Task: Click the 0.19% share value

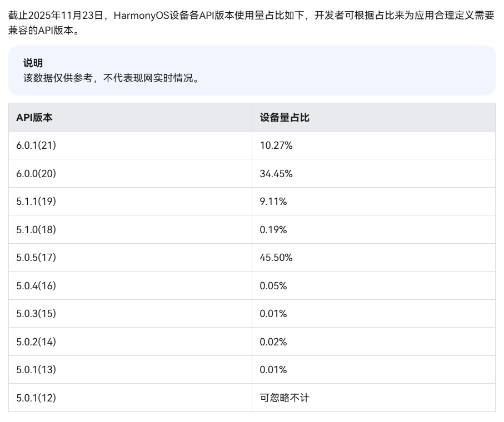Action: (273, 230)
